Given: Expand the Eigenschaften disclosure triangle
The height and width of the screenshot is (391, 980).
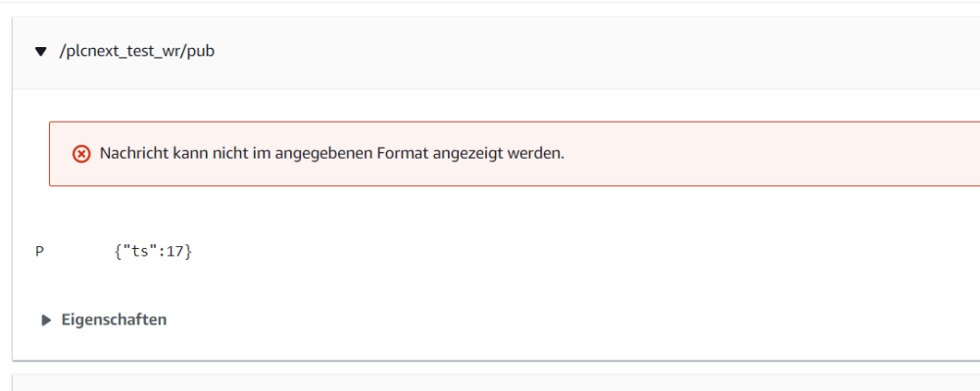Looking at the screenshot, I should tap(46, 320).
